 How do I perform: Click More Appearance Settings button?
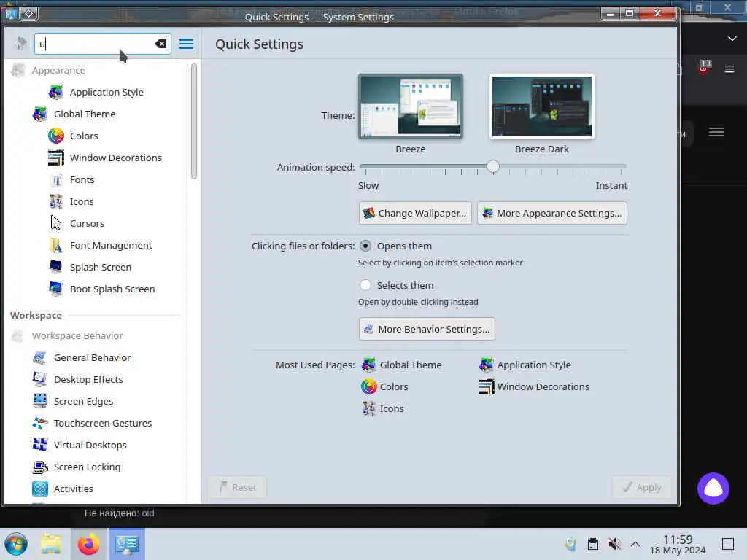pos(552,214)
